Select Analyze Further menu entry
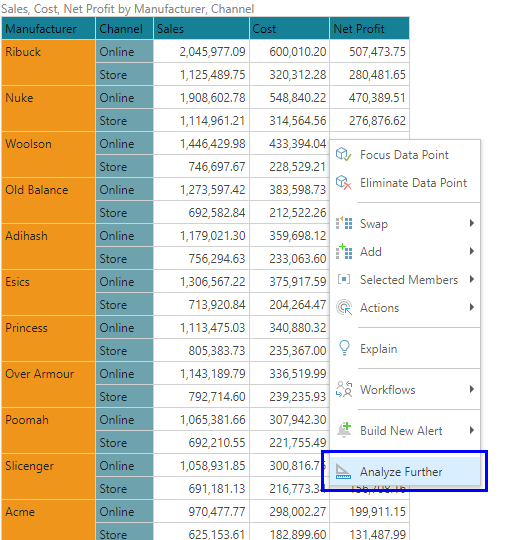Screen dimensions: 508x540 [405, 471]
